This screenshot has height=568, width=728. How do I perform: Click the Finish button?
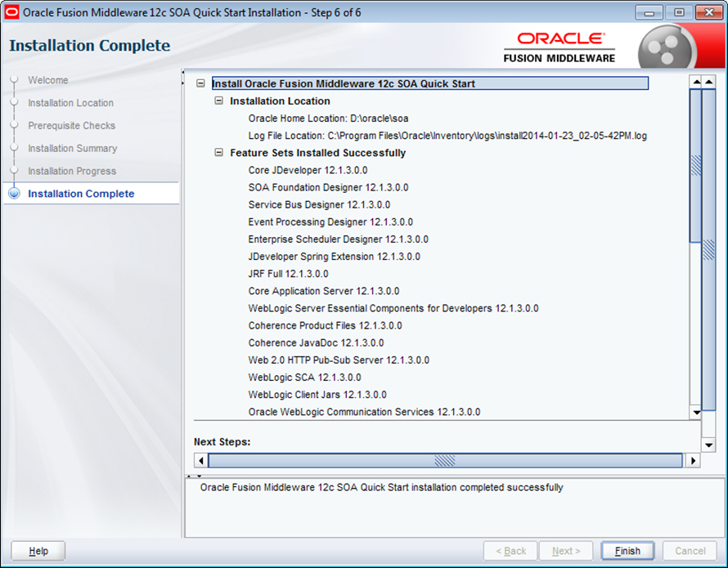coord(627,551)
